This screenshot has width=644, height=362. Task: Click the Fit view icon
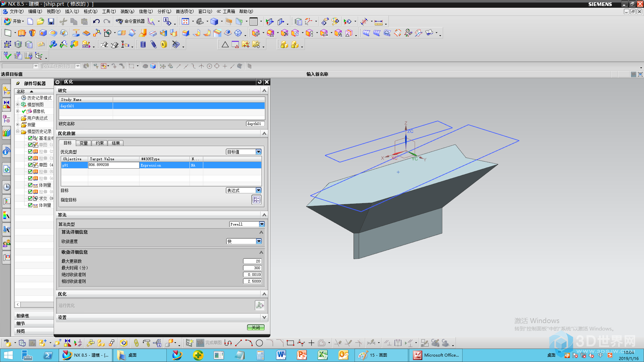pos(185,21)
